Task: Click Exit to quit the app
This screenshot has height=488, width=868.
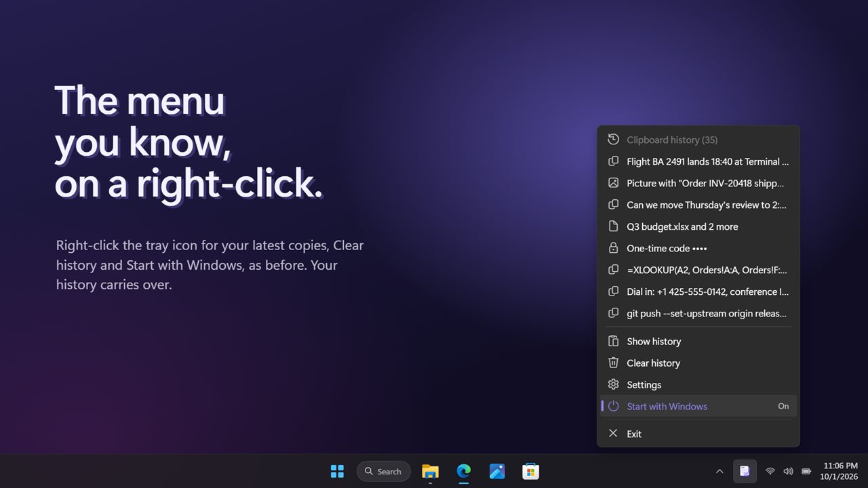Action: 698,434
